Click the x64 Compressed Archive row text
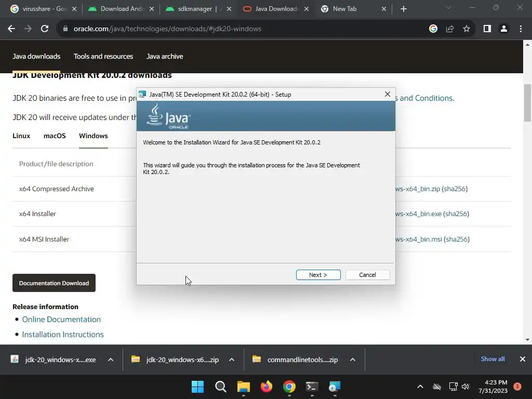The width and height of the screenshot is (532, 399). [56, 189]
